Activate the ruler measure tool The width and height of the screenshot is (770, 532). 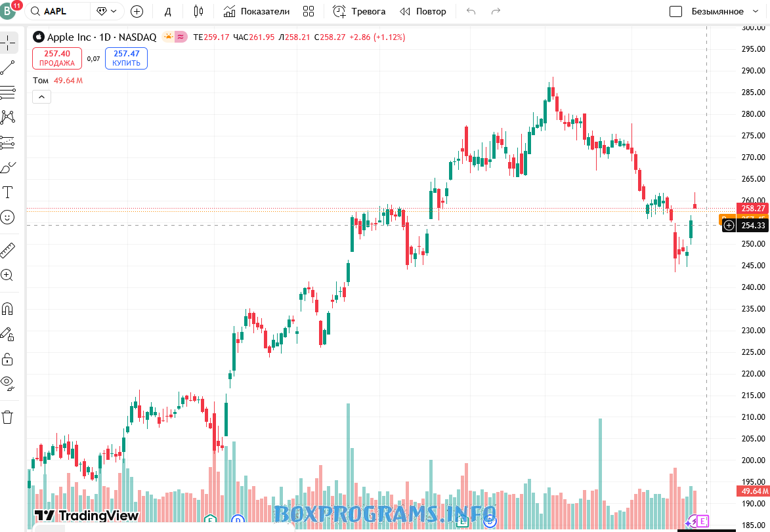click(8, 250)
